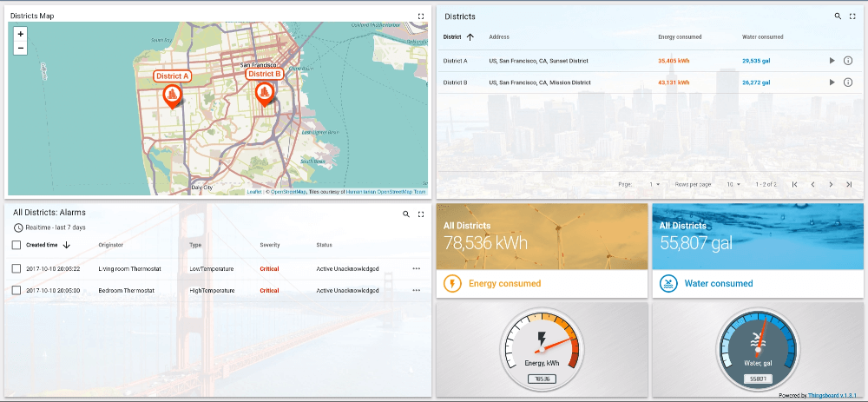Click the Energy kWh gauge dial
This screenshot has width=868, height=402.
click(542, 343)
